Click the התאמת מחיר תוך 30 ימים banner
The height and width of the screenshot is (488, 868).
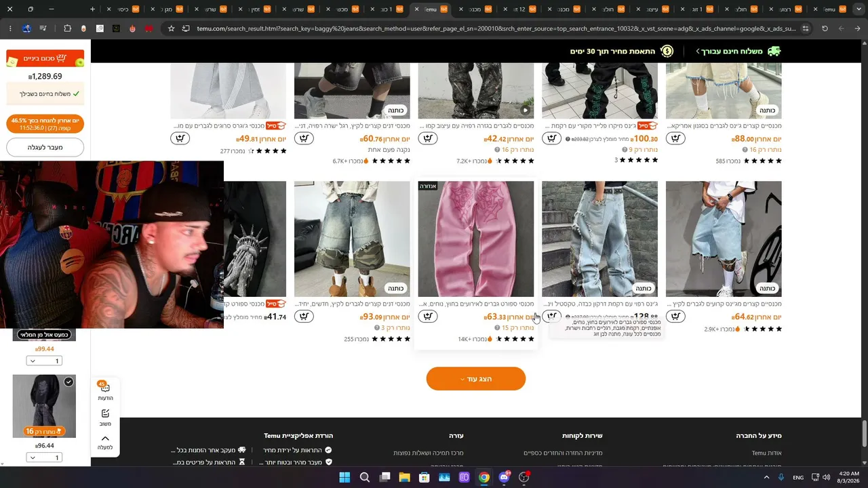tap(621, 52)
